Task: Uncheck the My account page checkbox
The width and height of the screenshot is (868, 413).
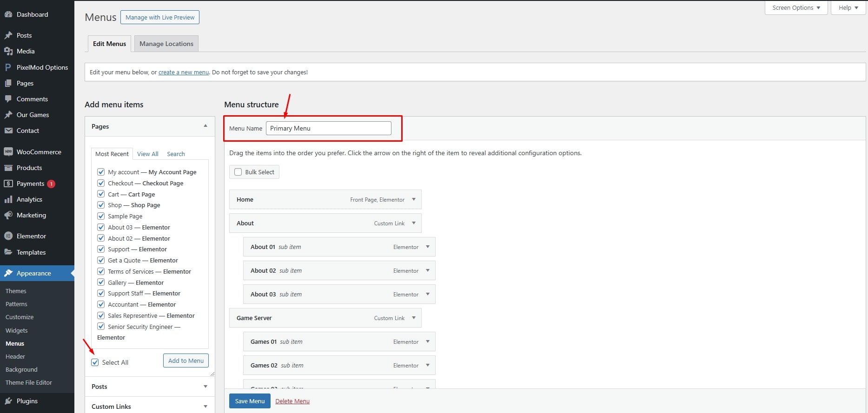Action: (x=101, y=172)
